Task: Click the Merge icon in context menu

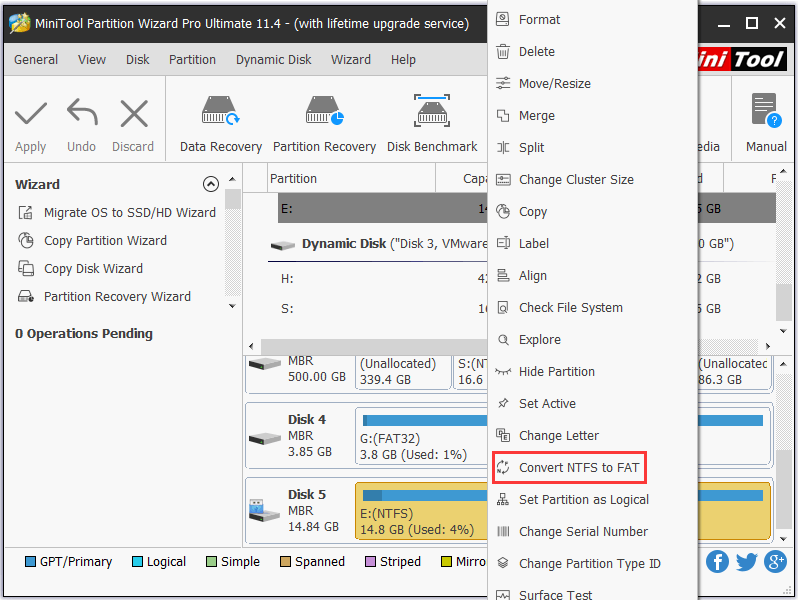Action: (x=503, y=116)
